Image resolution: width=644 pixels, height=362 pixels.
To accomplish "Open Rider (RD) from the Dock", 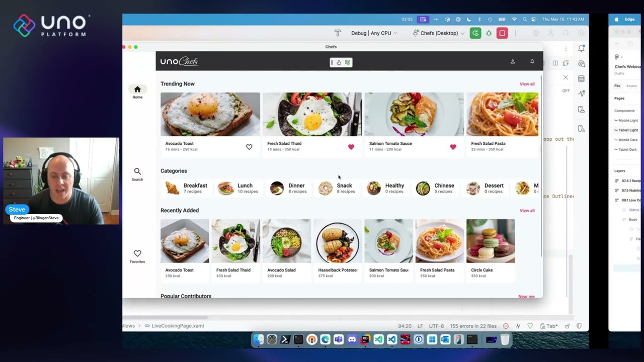I will tap(365, 340).
